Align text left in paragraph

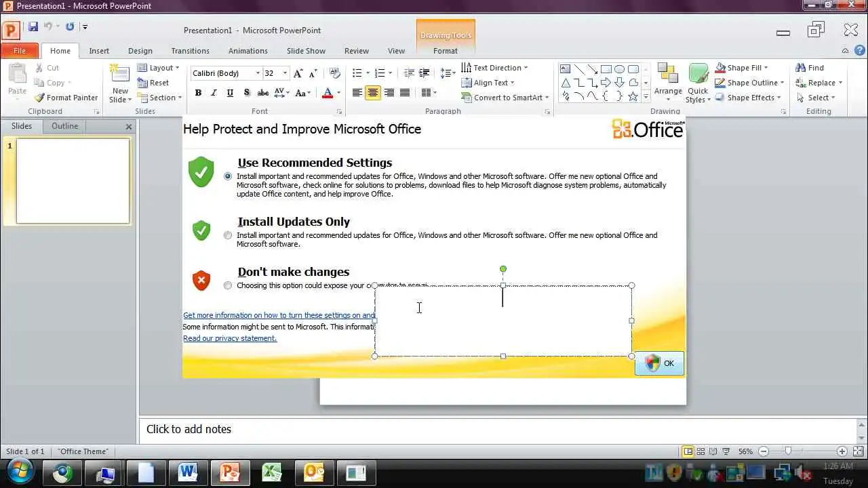pyautogui.click(x=357, y=93)
